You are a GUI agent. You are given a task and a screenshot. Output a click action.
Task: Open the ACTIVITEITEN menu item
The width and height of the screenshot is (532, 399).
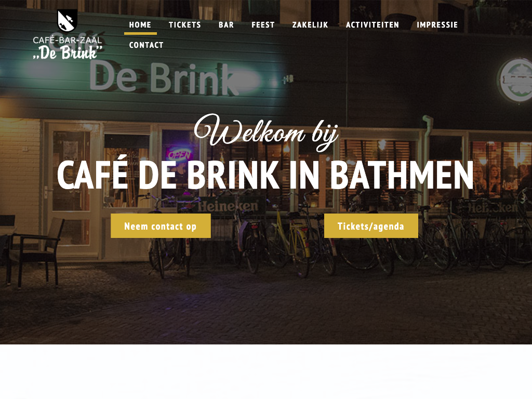pyautogui.click(x=372, y=25)
